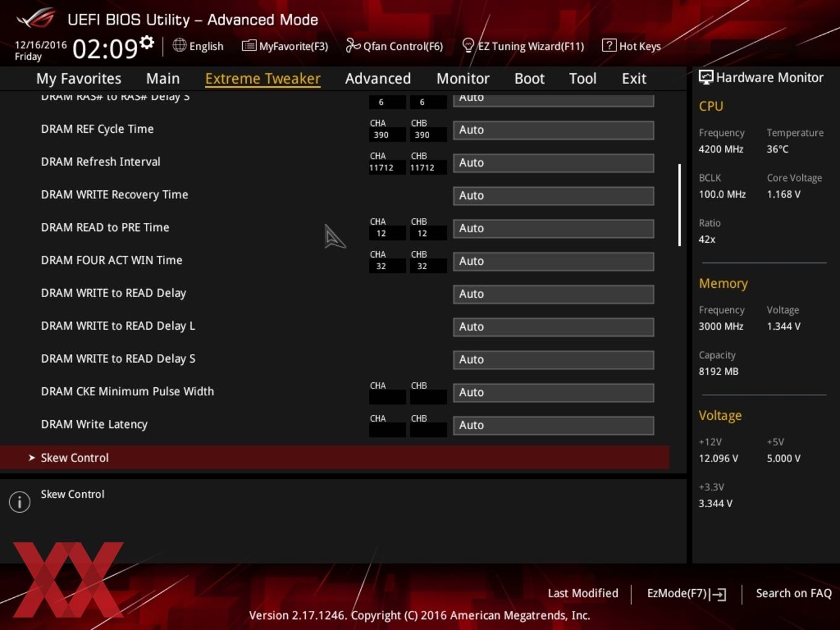Click the Qfan Control fan icon

pos(353,45)
